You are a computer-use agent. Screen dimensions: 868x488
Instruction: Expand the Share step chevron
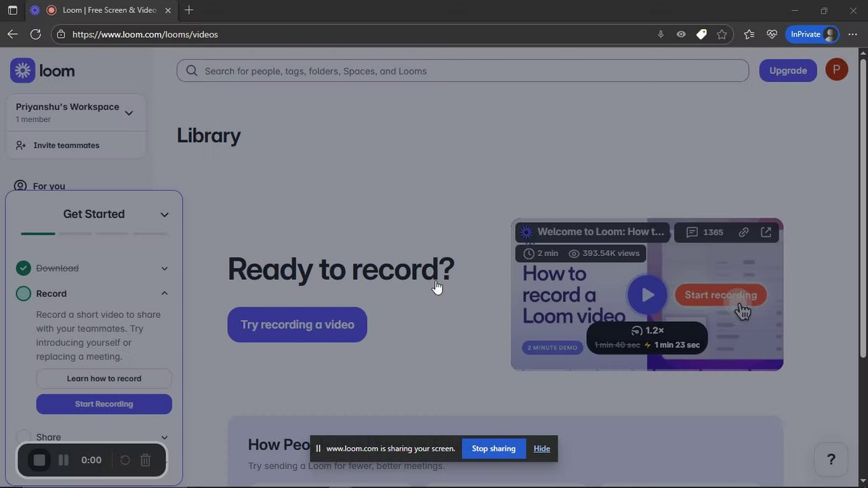164,437
